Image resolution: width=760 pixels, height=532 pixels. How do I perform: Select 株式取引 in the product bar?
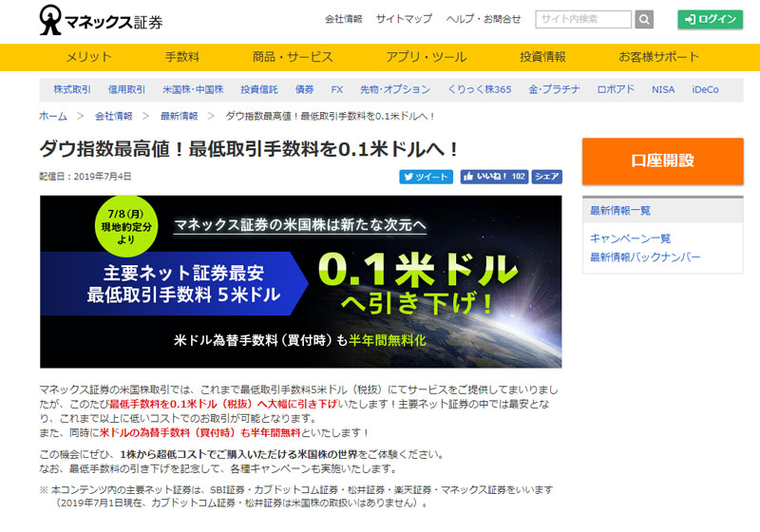pos(72,89)
